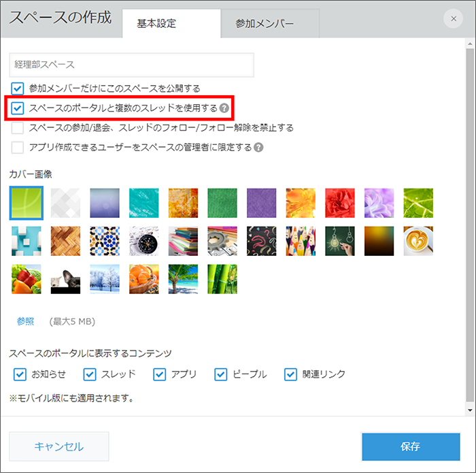Toggle スペースのポータルと複数のスレッドを使用する checkbox

coord(17,108)
